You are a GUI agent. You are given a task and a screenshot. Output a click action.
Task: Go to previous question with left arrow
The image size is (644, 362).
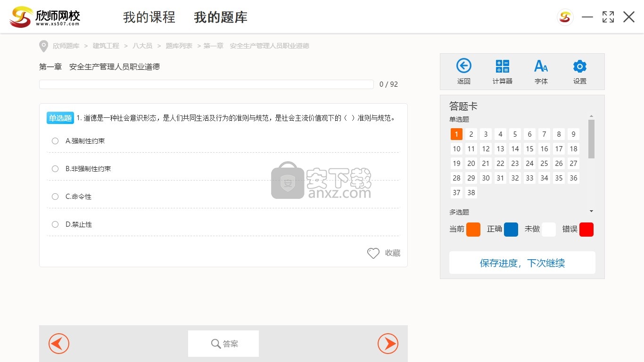coord(59,344)
